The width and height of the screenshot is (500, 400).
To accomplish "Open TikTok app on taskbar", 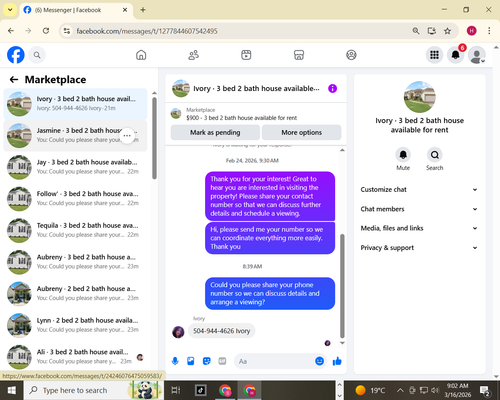I will 201,390.
